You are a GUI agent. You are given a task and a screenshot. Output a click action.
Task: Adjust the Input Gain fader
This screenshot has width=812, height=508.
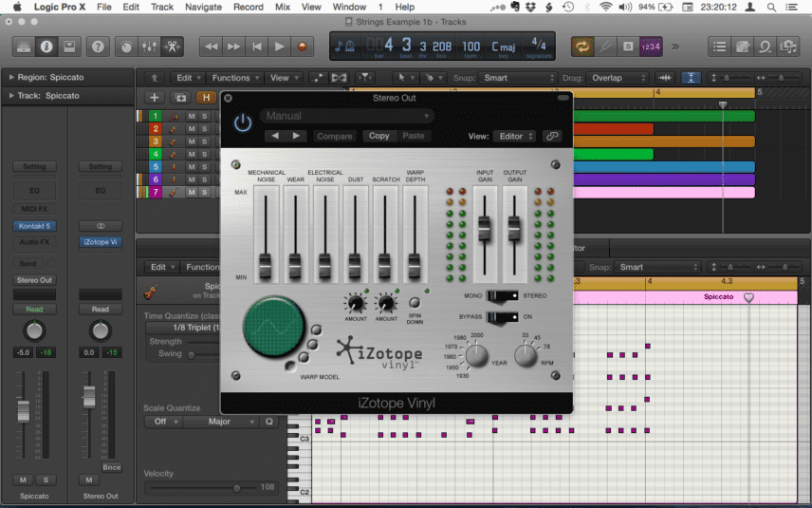click(x=485, y=228)
